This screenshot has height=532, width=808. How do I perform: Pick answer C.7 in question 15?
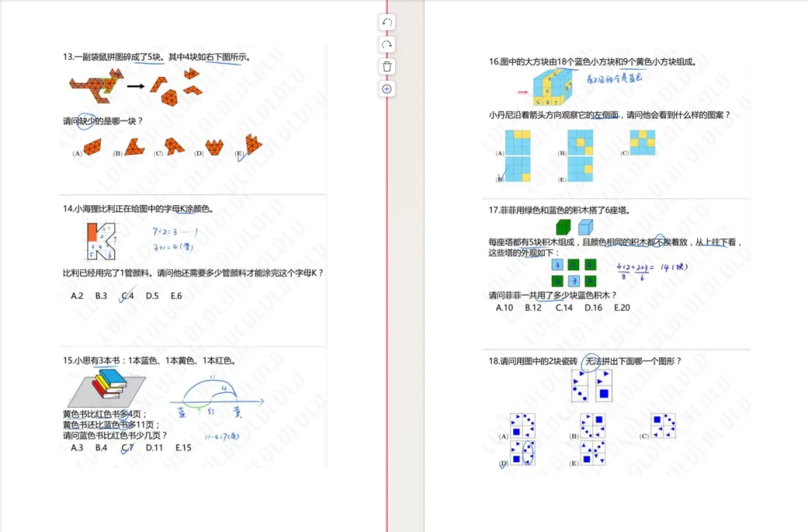tap(127, 447)
